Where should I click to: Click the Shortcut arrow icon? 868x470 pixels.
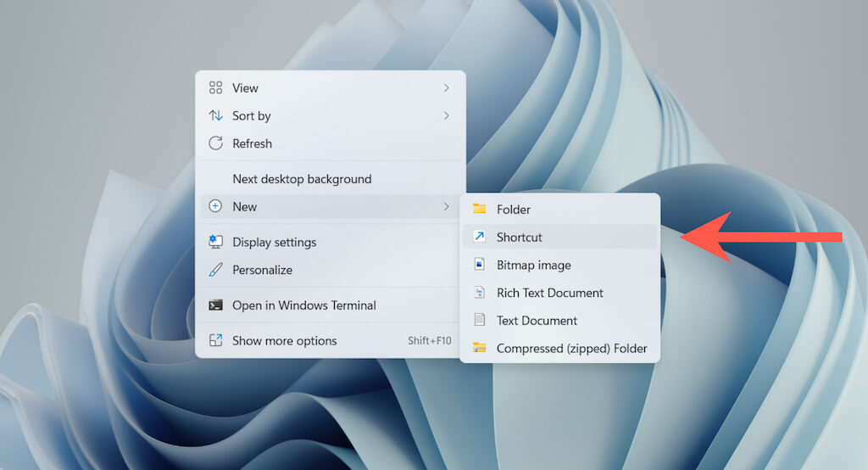[480, 237]
